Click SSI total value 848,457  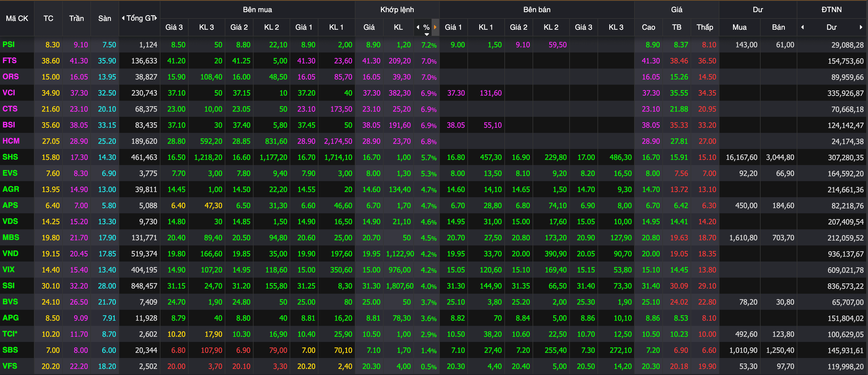point(144,286)
